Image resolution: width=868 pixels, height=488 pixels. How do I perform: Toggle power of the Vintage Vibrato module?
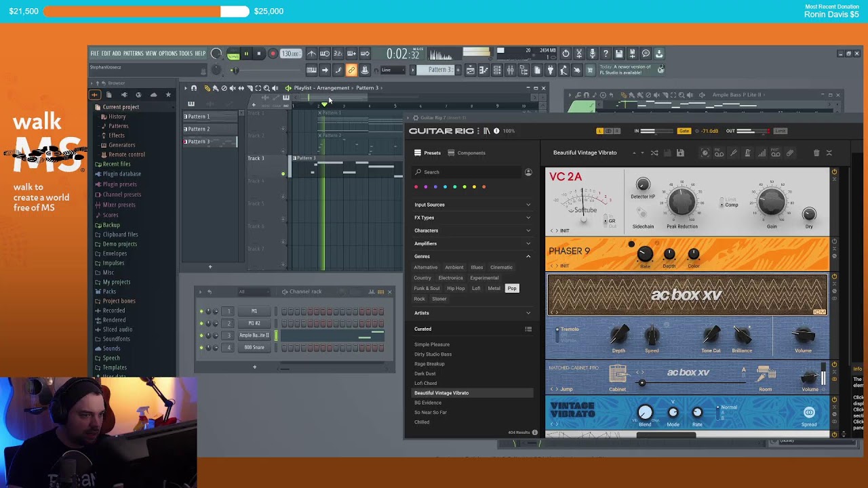[x=834, y=399]
